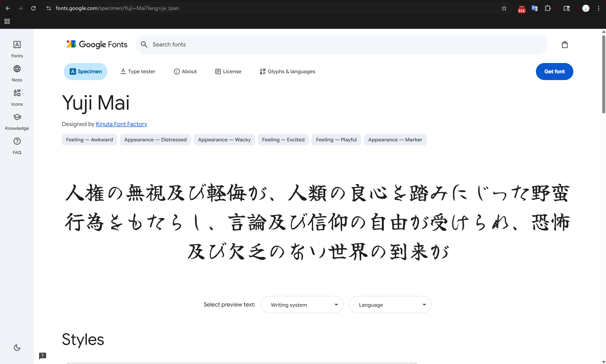Open the Kinuta Font Factory link
This screenshot has width=606, height=364.
point(121,124)
